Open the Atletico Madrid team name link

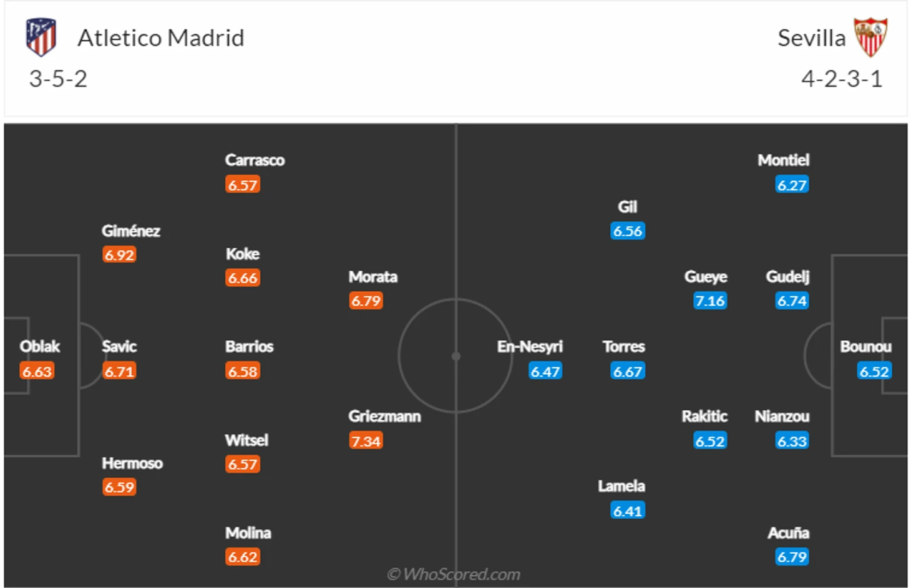161,38
